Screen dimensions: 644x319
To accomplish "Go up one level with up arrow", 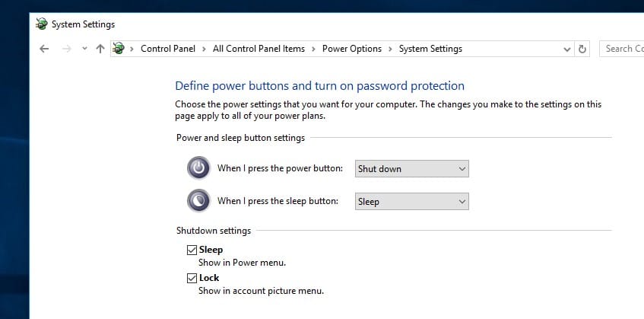I will click(100, 49).
